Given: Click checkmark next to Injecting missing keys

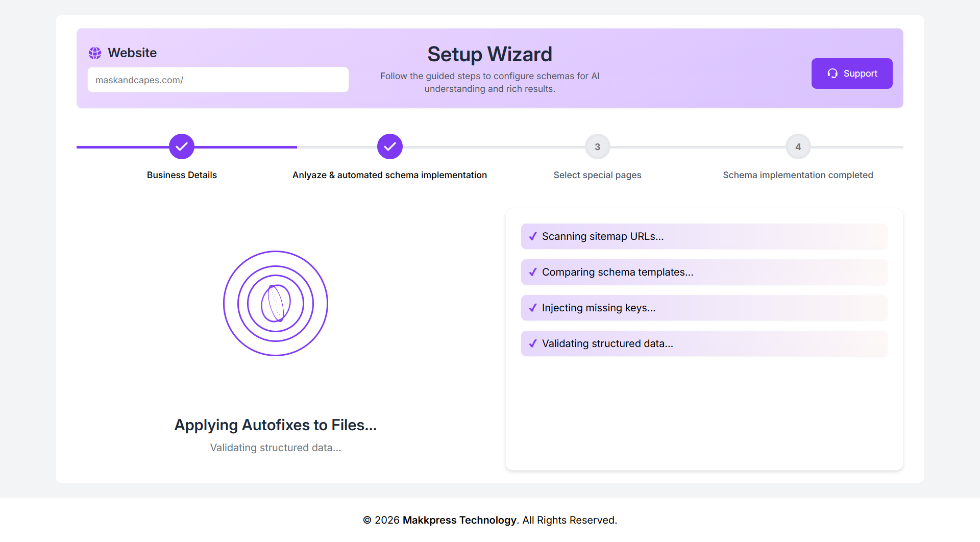Looking at the screenshot, I should [x=533, y=308].
